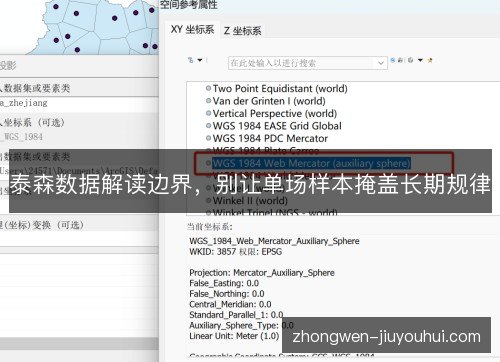Click the output path field in Project window
The height and width of the screenshot is (362, 500).
(x=79, y=171)
